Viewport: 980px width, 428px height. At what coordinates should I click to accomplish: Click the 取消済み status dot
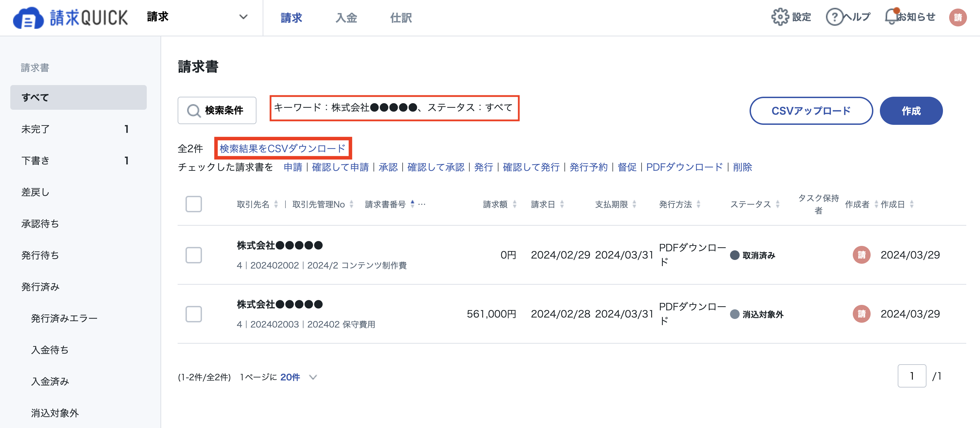pos(734,255)
